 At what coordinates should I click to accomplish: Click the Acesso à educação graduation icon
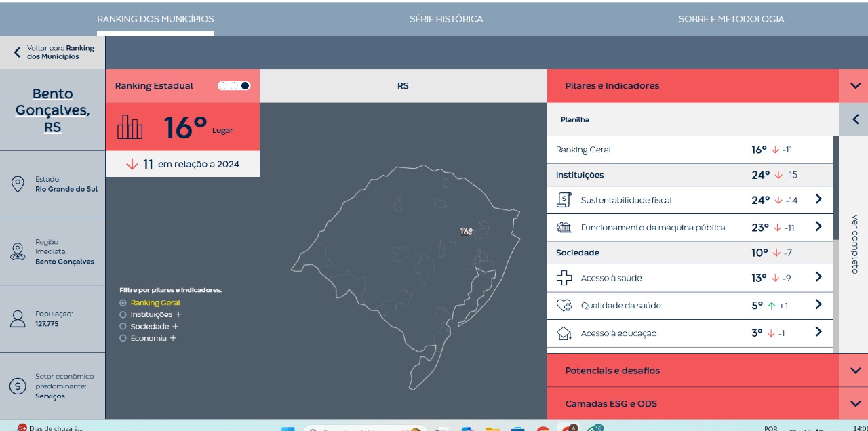564,333
